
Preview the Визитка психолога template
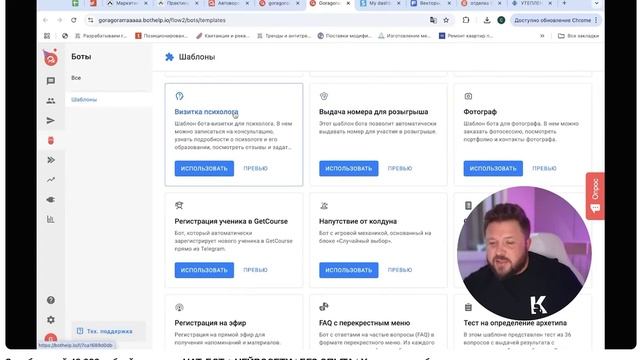256,168
